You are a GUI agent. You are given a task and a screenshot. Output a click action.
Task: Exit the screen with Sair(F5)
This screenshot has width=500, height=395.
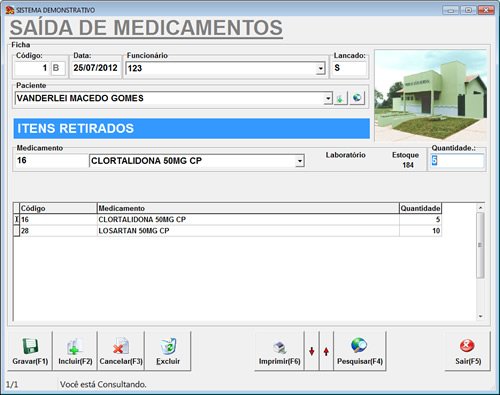[468, 351]
